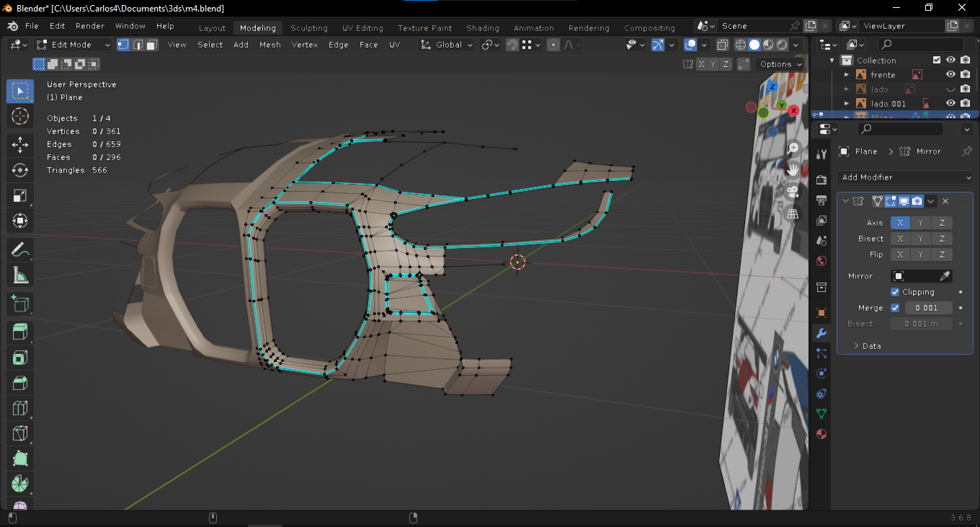Choose the Extrude Region tool
Viewport: 980px width, 527px height.
[x=20, y=332]
